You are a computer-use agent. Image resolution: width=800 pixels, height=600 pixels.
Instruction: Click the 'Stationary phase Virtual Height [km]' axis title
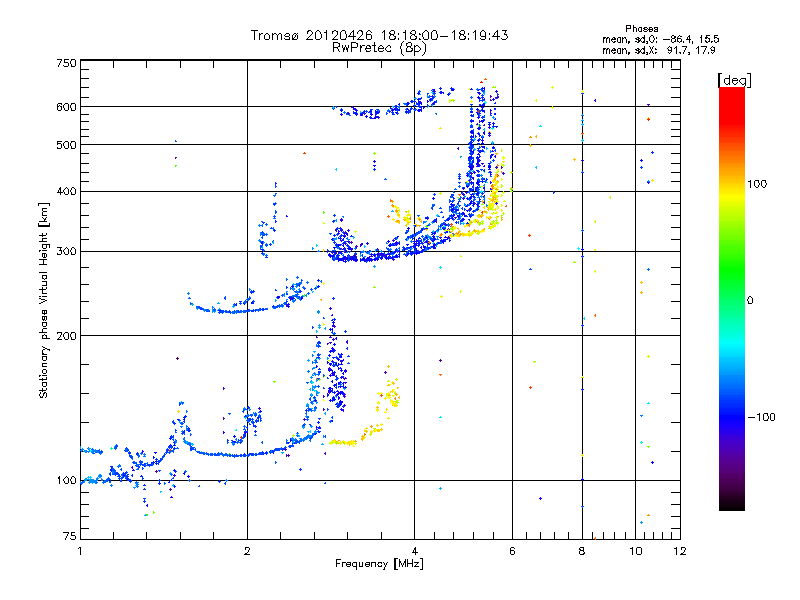(x=43, y=300)
